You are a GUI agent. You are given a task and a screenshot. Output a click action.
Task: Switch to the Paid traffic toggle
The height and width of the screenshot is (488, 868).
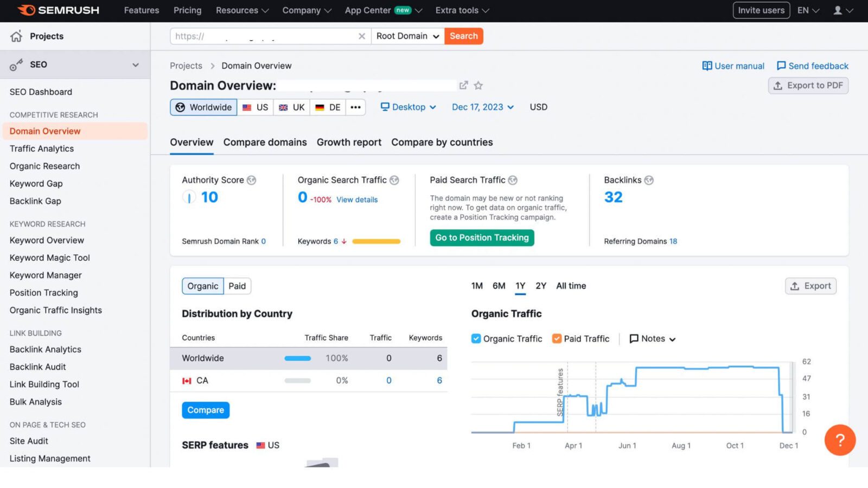[x=237, y=286]
